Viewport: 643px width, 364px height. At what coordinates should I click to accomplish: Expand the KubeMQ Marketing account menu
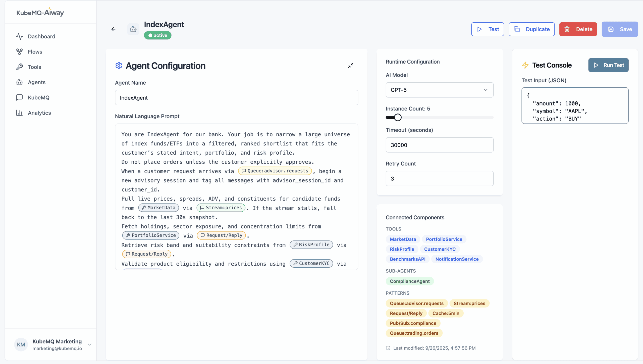pos(89,344)
